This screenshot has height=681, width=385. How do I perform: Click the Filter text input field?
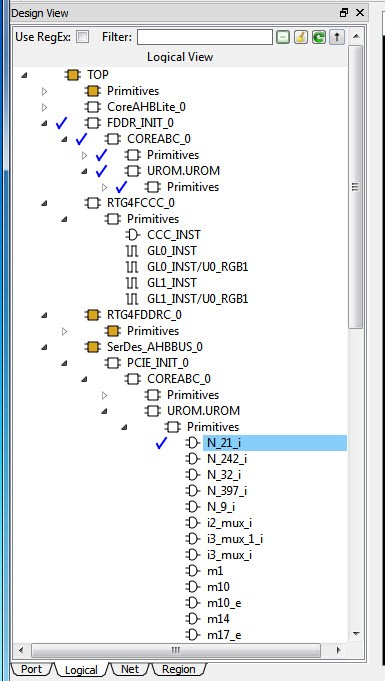(x=205, y=37)
